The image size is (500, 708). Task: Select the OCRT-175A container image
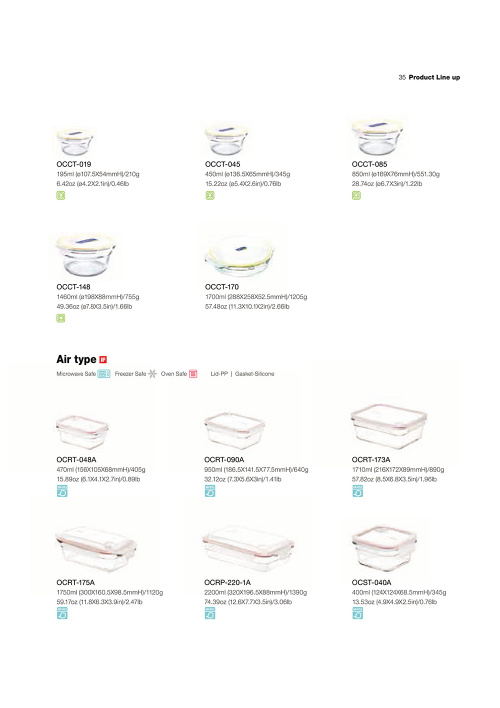(x=96, y=549)
